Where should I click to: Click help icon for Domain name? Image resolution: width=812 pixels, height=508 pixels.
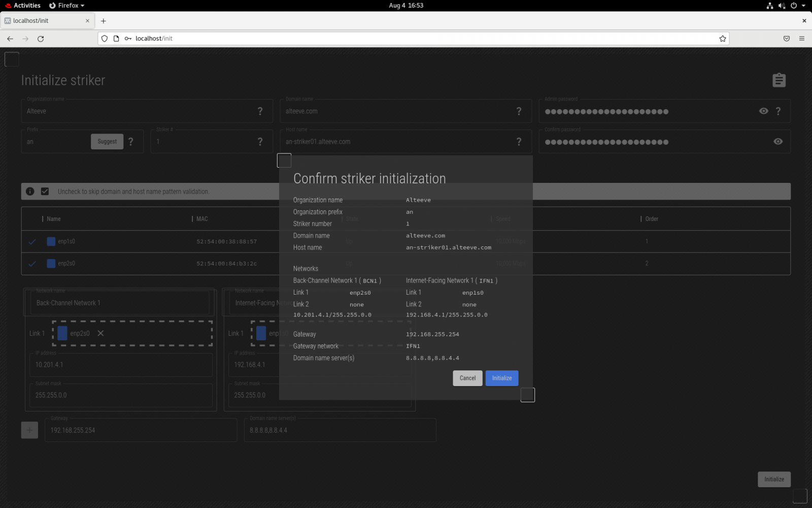(519, 111)
